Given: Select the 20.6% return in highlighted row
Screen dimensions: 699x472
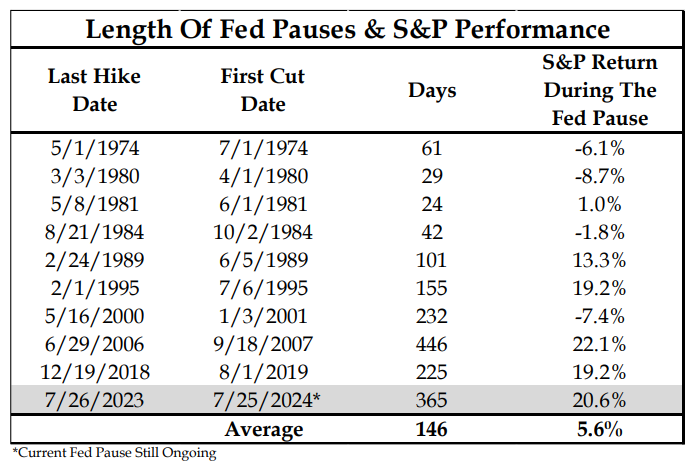Looking at the screenshot, I should click(596, 401).
